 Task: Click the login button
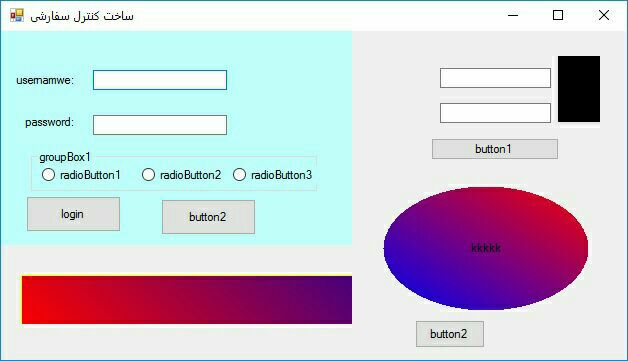[x=73, y=214]
